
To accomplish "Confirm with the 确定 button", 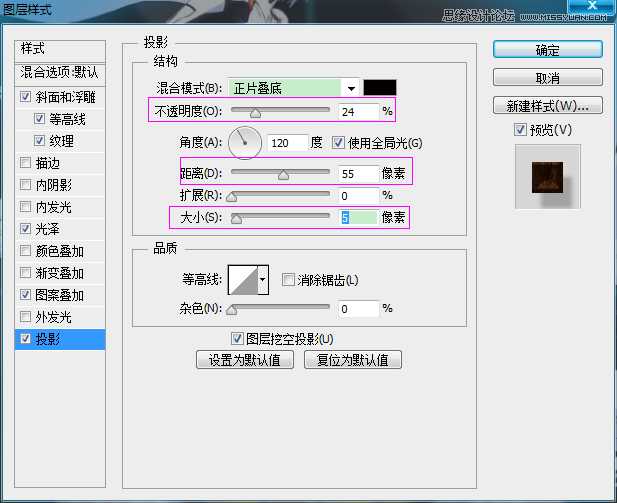I will [x=547, y=50].
